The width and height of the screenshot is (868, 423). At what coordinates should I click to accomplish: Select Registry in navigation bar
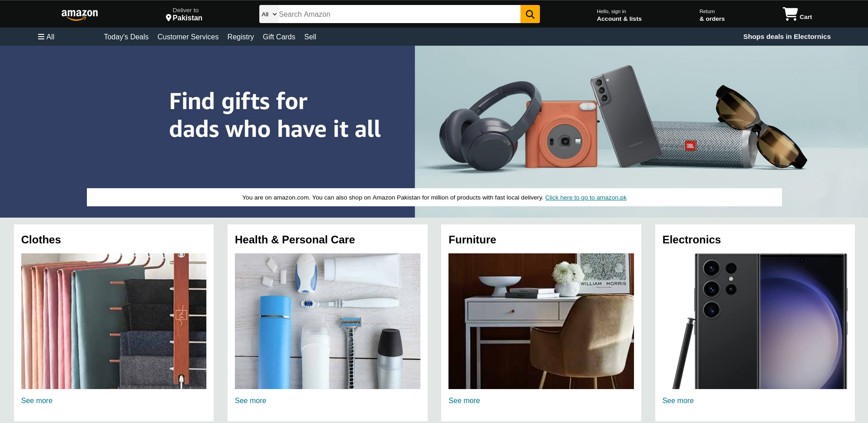click(240, 37)
